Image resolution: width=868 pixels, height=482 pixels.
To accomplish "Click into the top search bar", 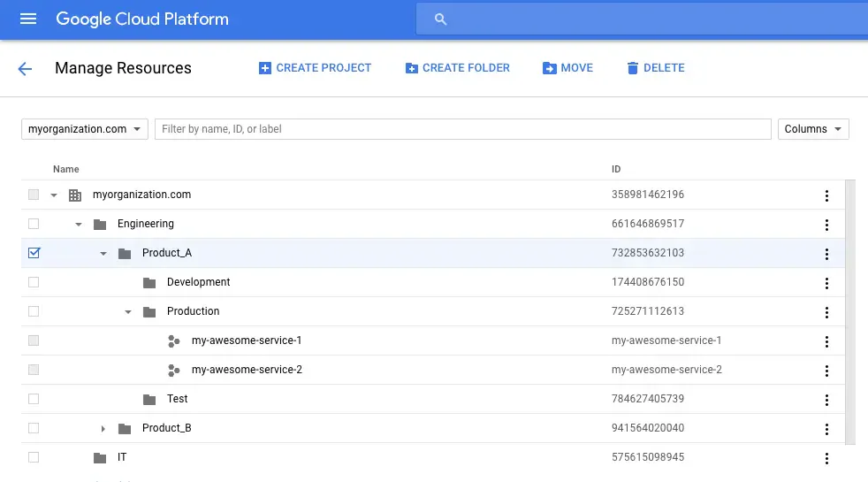I will point(642,19).
